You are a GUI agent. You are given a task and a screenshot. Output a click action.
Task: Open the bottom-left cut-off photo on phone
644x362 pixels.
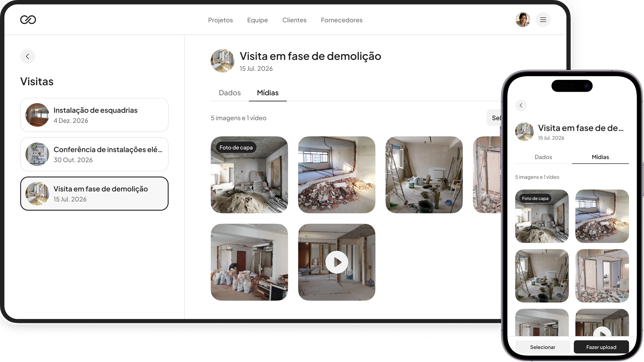[x=542, y=323]
